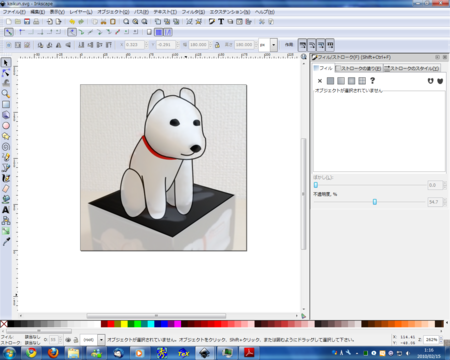This screenshot has width=450, height=360.
Task: Select the Dropper color picker tool
Action: [x=6, y=241]
